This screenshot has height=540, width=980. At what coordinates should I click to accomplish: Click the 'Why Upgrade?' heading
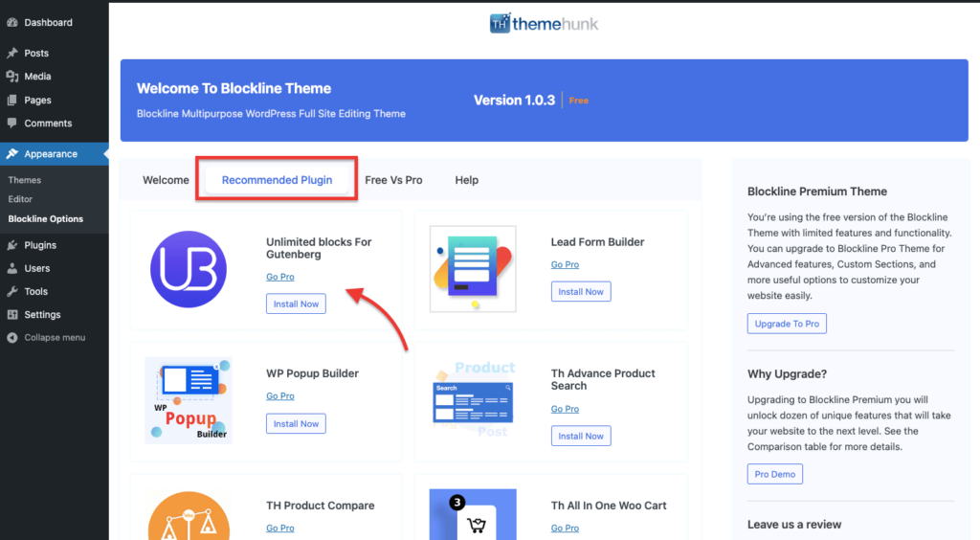pyautogui.click(x=787, y=373)
